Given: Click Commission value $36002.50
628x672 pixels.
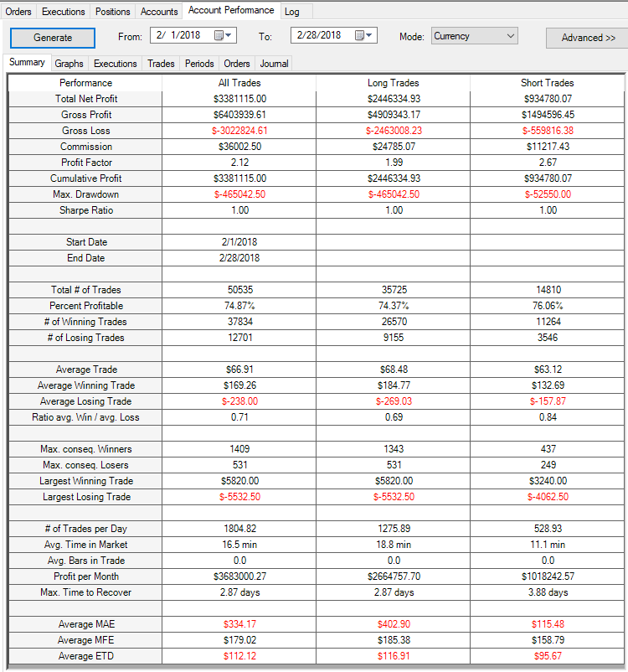Looking at the screenshot, I should 239,146.
